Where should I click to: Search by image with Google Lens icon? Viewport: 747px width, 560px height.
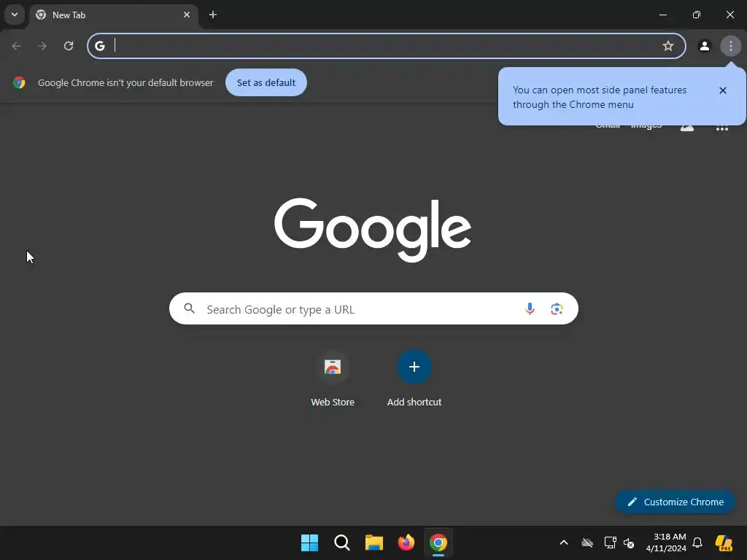pyautogui.click(x=557, y=308)
